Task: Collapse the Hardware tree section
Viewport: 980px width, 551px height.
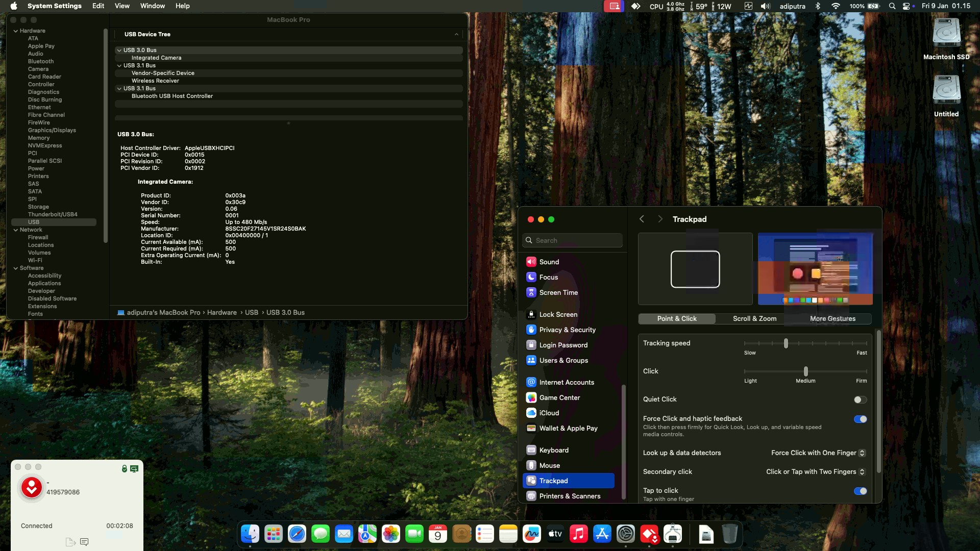Action: [x=16, y=31]
